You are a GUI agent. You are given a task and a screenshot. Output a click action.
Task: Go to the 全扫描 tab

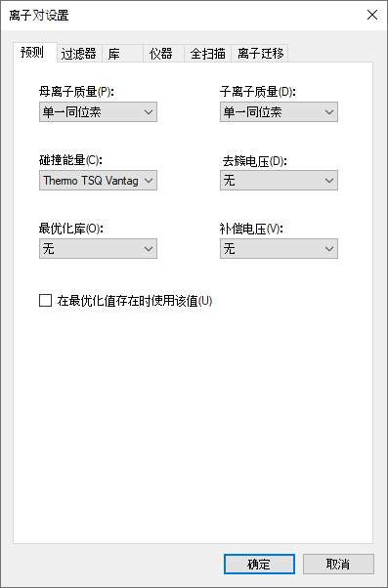click(x=207, y=54)
